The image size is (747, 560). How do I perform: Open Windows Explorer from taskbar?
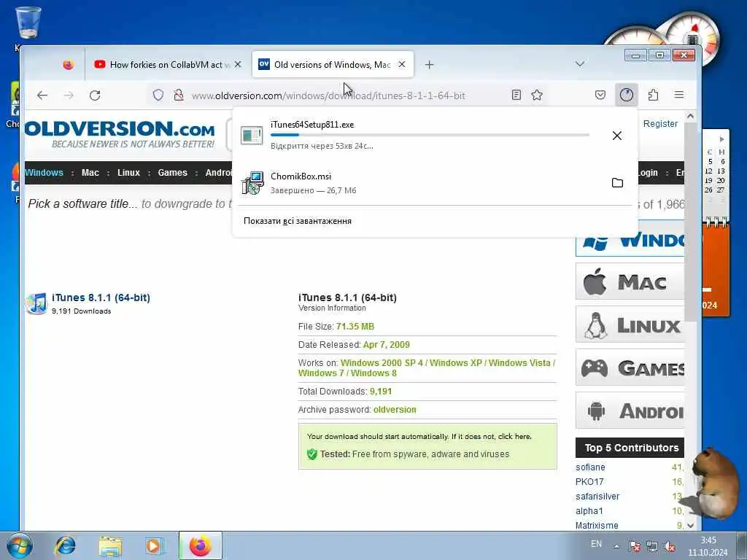pyautogui.click(x=110, y=546)
